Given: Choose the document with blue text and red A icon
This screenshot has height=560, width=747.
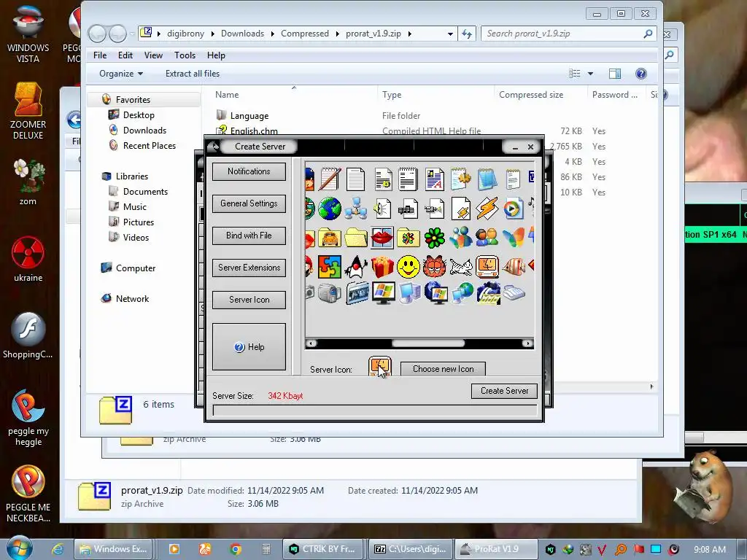Looking at the screenshot, I should (x=435, y=179).
